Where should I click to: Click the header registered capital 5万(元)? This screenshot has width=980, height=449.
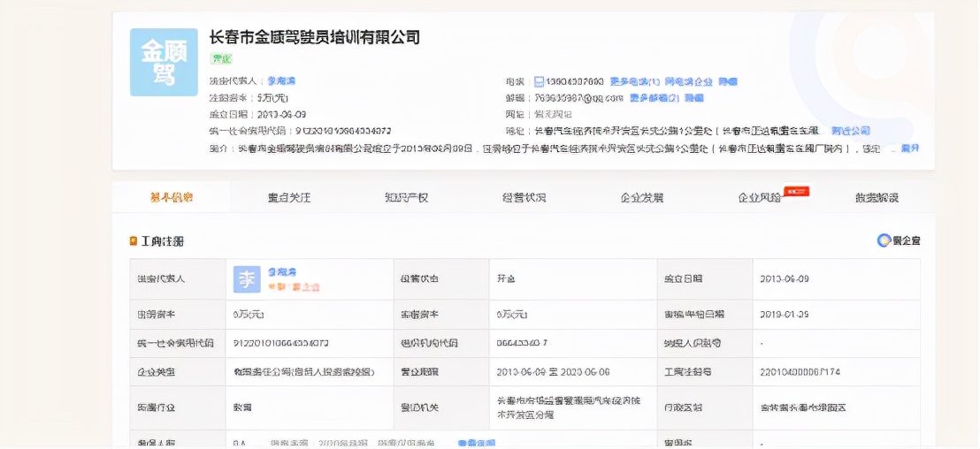[272, 98]
